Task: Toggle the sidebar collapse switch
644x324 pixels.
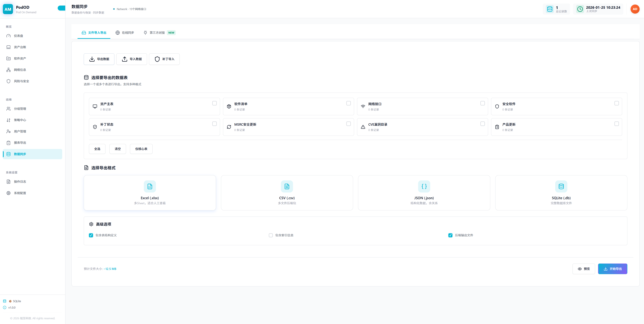Action: point(61,8)
